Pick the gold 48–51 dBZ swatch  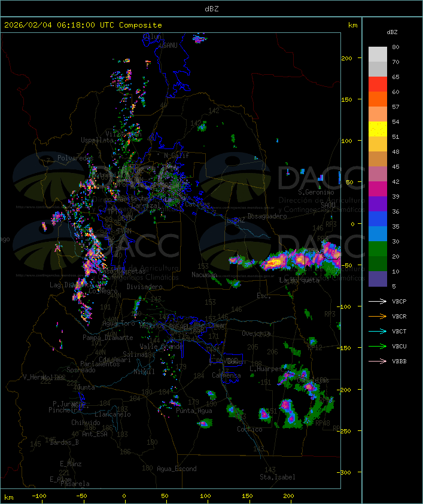378,144
